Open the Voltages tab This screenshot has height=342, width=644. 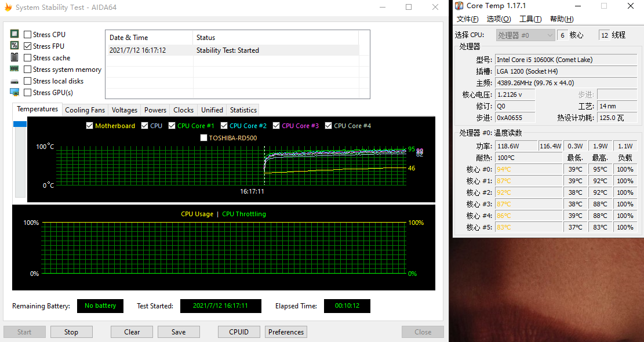[125, 110]
